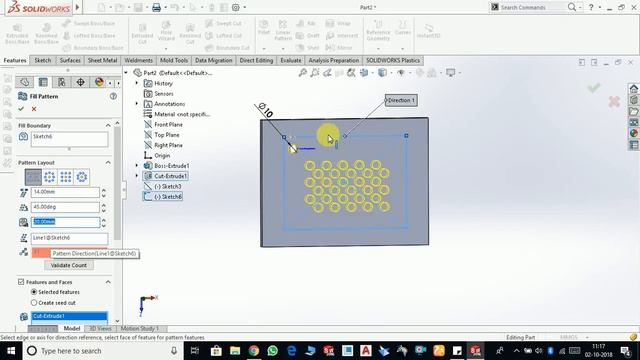Click the 45.00deg stagger angle field
The width and height of the screenshot is (640, 360).
coord(65,207)
